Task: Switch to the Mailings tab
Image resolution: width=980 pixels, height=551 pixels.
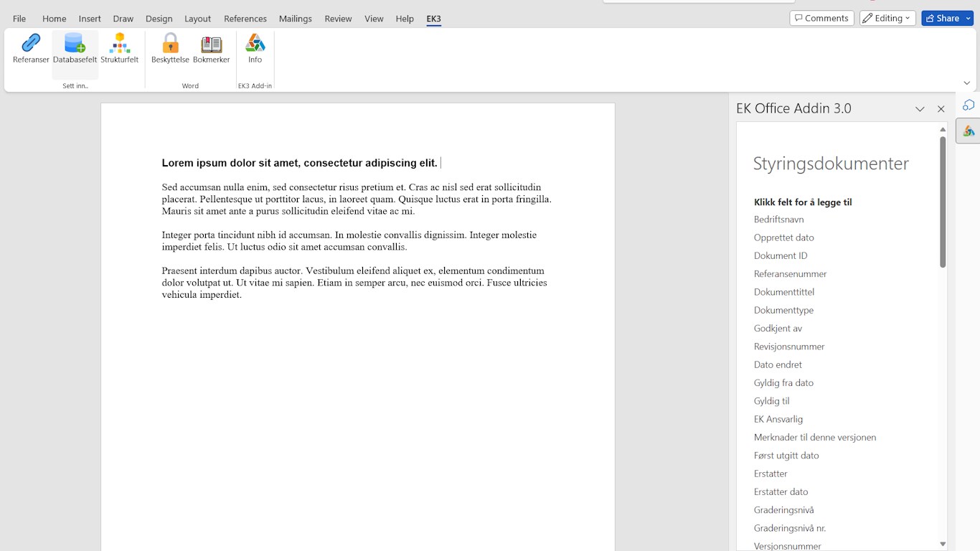Action: click(x=296, y=19)
